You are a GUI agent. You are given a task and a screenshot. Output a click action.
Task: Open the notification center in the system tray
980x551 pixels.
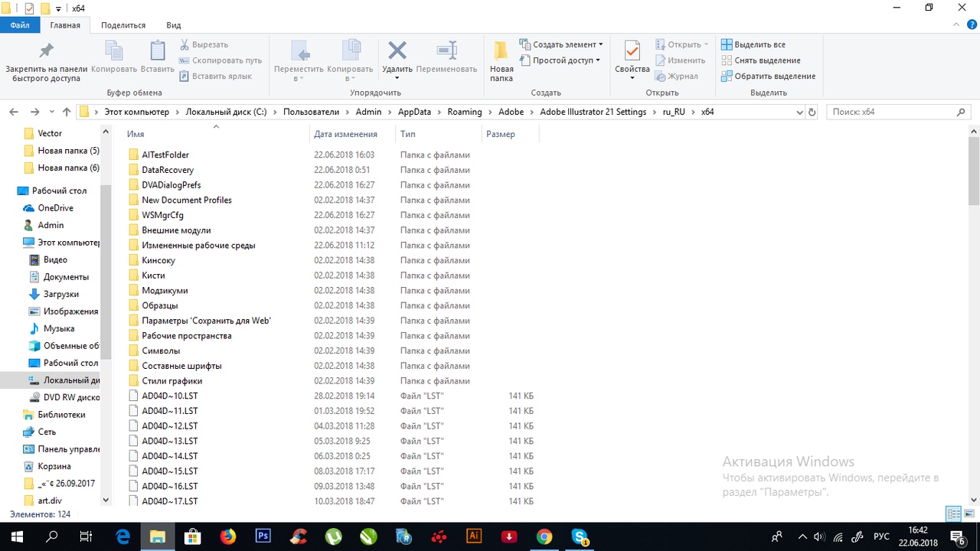(957, 536)
